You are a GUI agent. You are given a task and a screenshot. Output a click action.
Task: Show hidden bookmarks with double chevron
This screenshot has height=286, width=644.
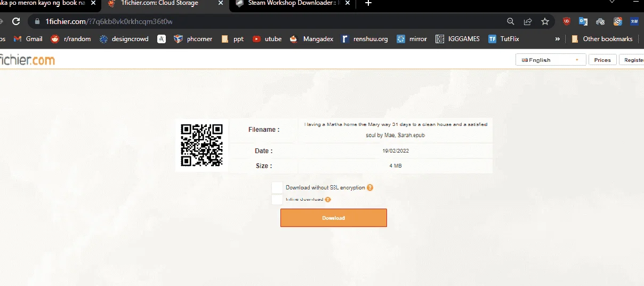pyautogui.click(x=558, y=39)
